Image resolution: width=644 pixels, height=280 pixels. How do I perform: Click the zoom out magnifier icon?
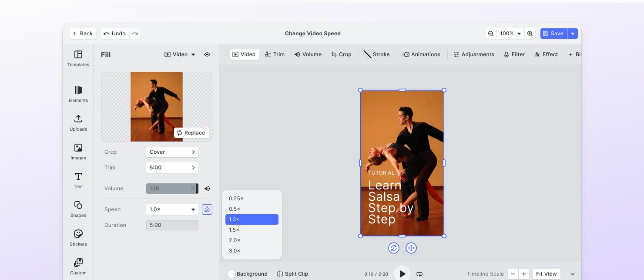click(x=491, y=34)
